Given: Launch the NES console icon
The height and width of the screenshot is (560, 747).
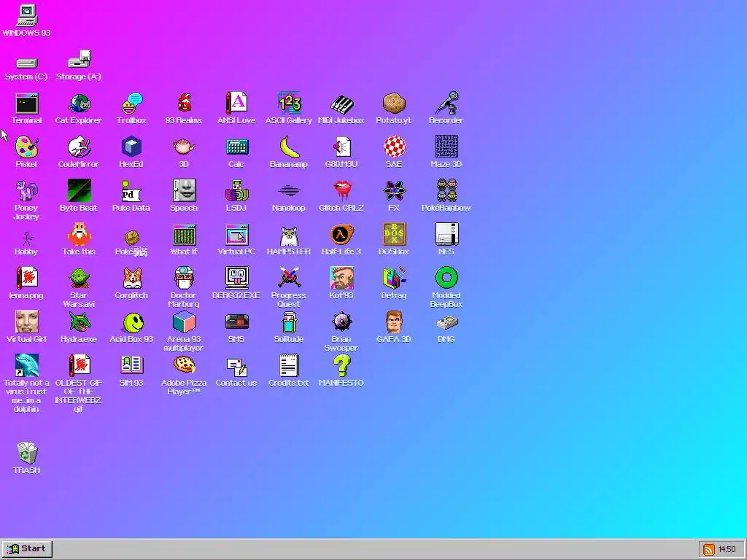Looking at the screenshot, I should [446, 235].
